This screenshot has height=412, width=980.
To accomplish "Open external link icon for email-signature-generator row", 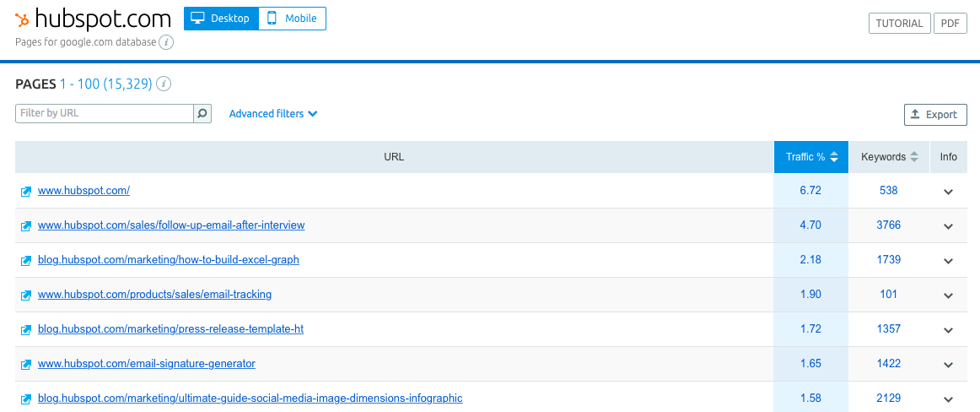I will pyautogui.click(x=26, y=364).
